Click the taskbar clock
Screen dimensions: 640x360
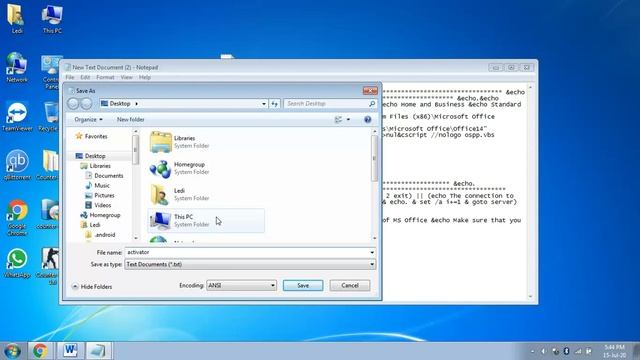[x=614, y=351]
